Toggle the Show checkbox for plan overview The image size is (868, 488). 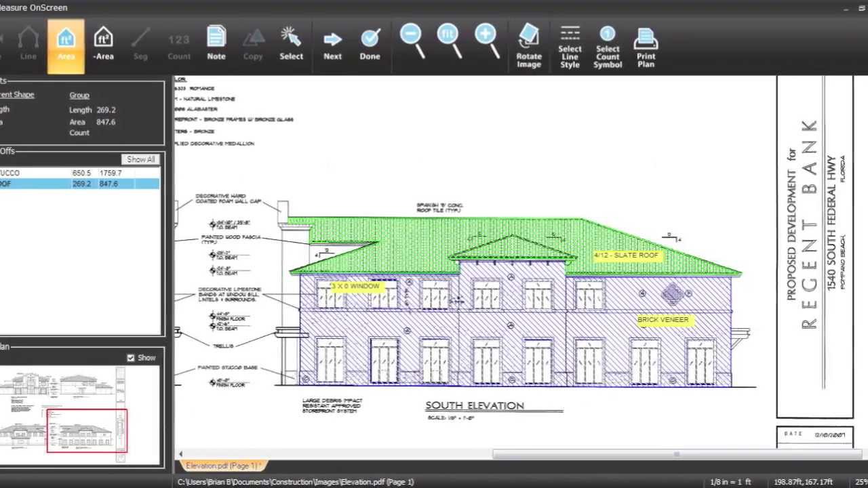(131, 358)
